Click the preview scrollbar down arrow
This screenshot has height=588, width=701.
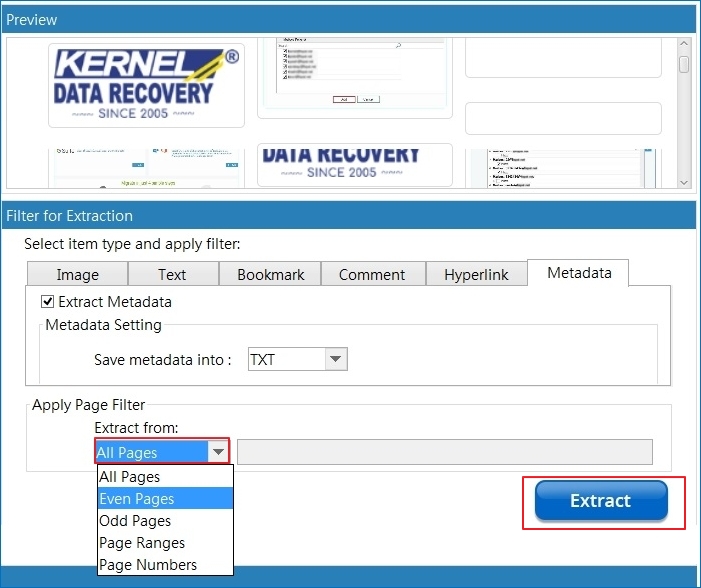point(684,182)
